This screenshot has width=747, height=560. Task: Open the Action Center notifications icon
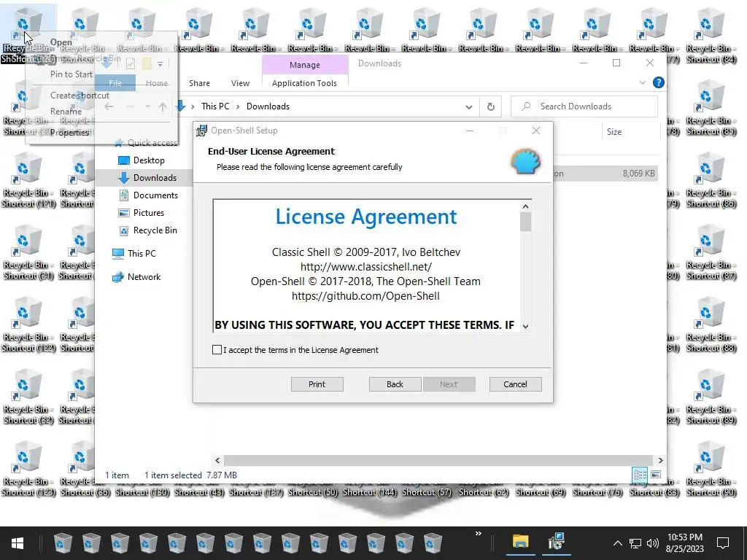(x=723, y=543)
